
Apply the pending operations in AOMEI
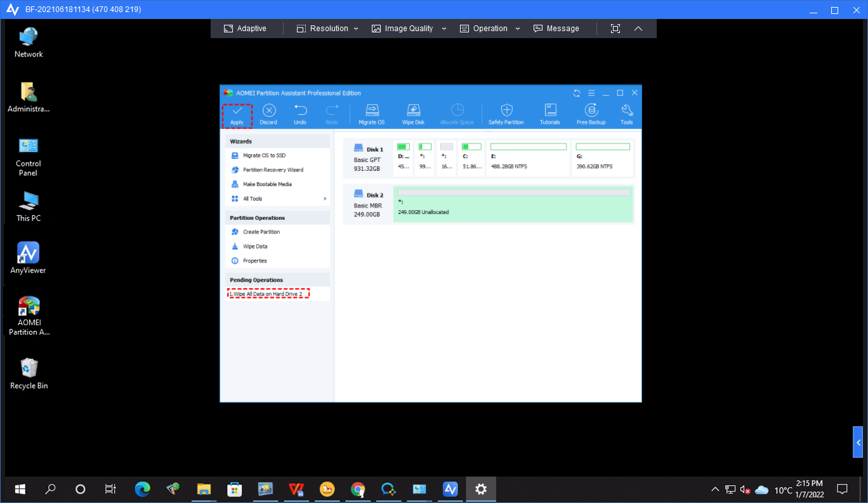[x=237, y=115]
